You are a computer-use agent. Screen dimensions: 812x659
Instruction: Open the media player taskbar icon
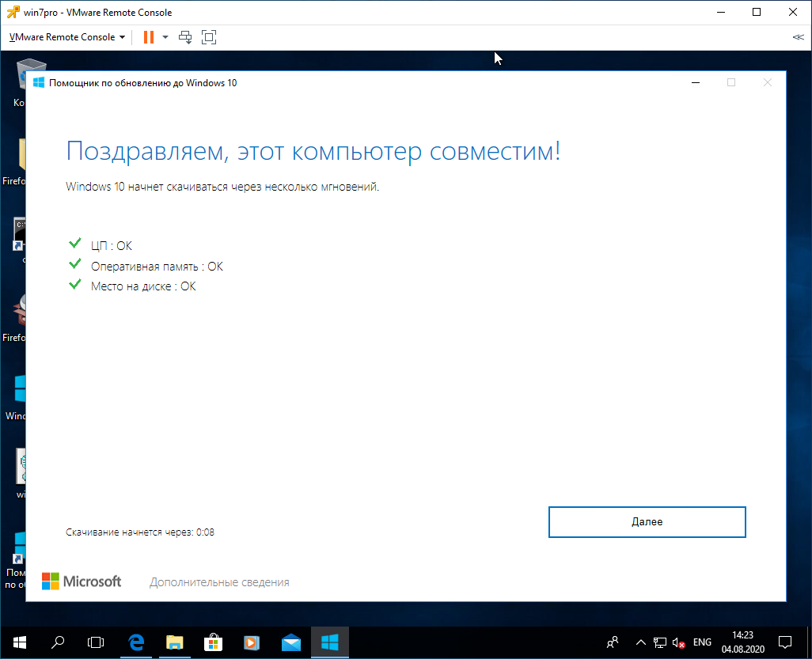pos(251,642)
